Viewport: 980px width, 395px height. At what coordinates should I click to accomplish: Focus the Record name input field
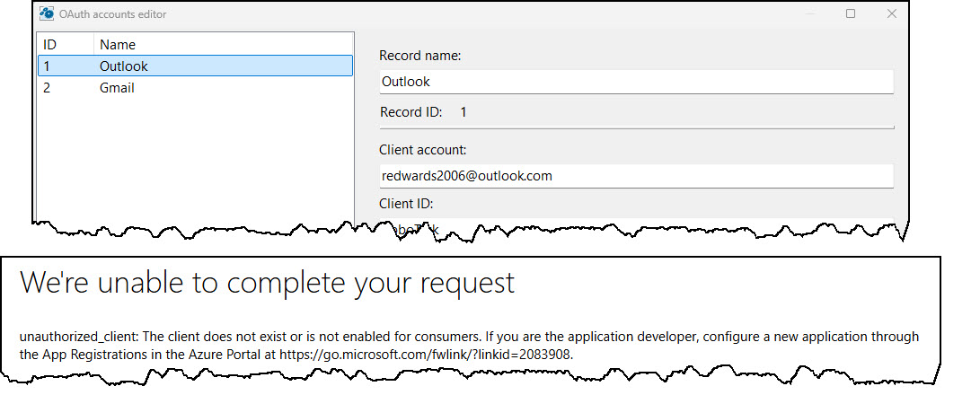[636, 82]
